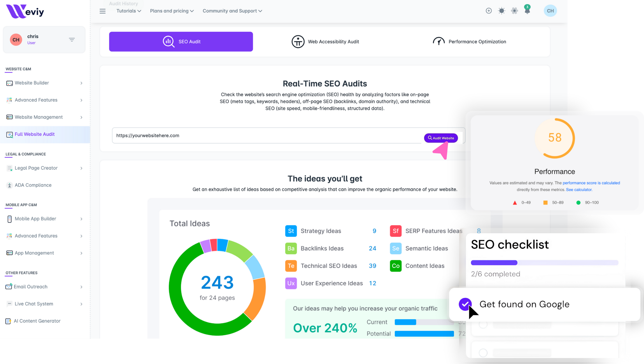This screenshot has height=364, width=644.
Task: Click the Audit Website button
Action: pyautogui.click(x=441, y=138)
